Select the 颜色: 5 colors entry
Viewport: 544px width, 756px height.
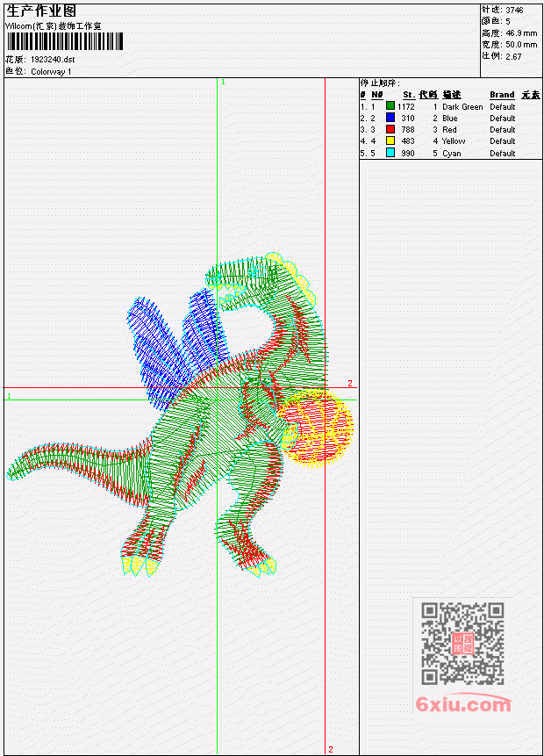tap(496, 21)
